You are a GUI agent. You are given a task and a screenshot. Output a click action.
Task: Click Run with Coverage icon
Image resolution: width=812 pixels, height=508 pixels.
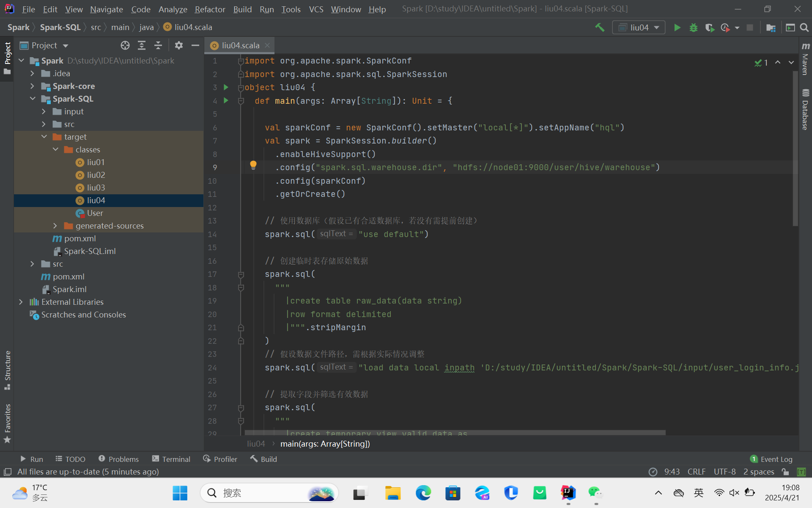(710, 28)
